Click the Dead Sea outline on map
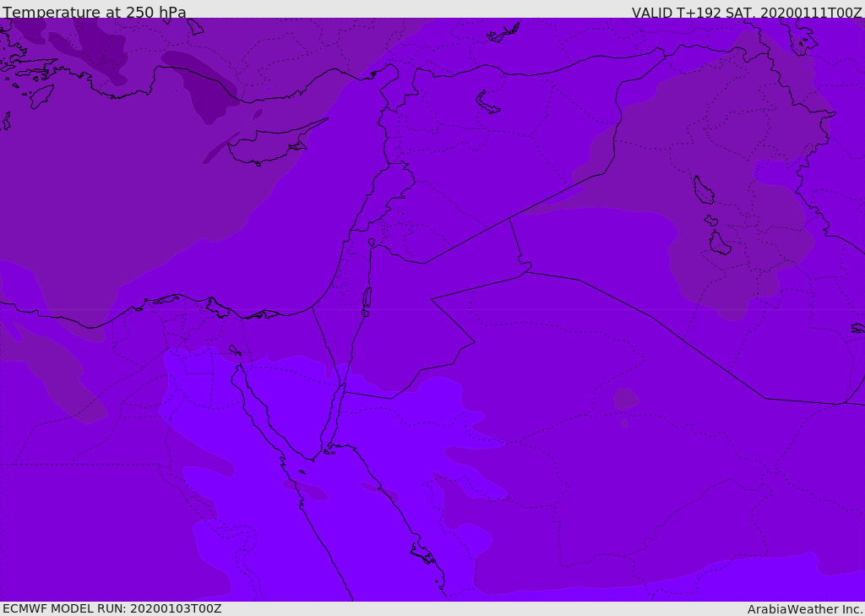The image size is (865, 616). (x=367, y=301)
